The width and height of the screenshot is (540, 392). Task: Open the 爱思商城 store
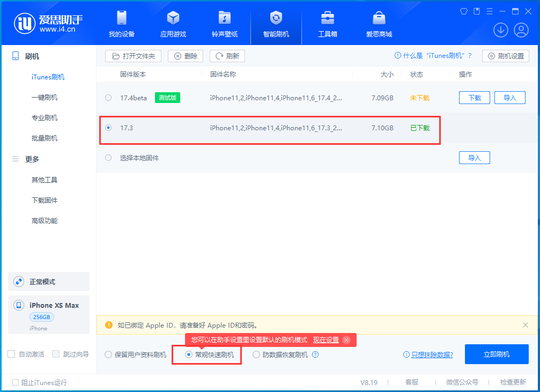[x=379, y=23]
